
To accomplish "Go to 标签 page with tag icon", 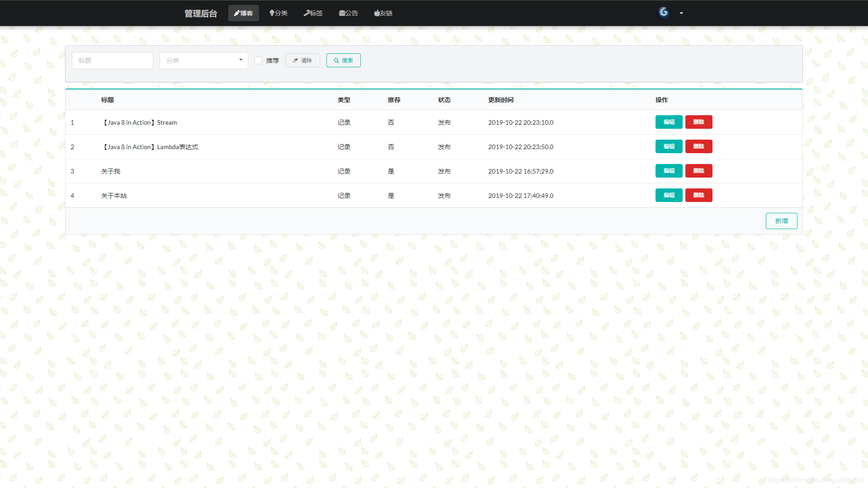I will click(x=313, y=13).
